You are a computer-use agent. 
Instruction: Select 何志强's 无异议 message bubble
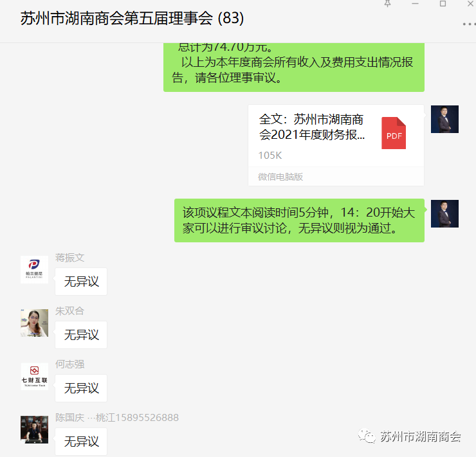point(81,388)
